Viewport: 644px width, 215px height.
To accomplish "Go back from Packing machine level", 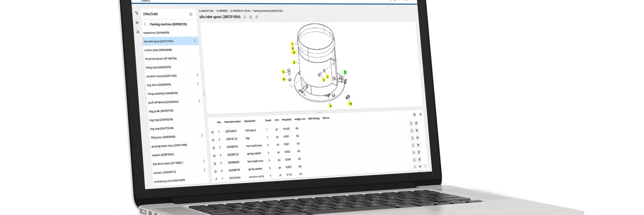I will tap(145, 24).
